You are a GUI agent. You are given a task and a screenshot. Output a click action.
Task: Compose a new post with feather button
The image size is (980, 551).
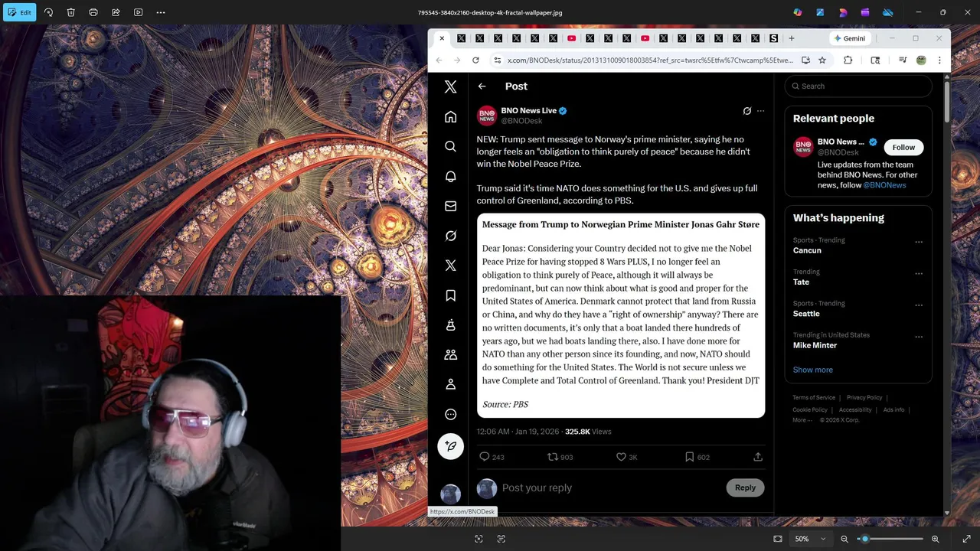click(450, 446)
